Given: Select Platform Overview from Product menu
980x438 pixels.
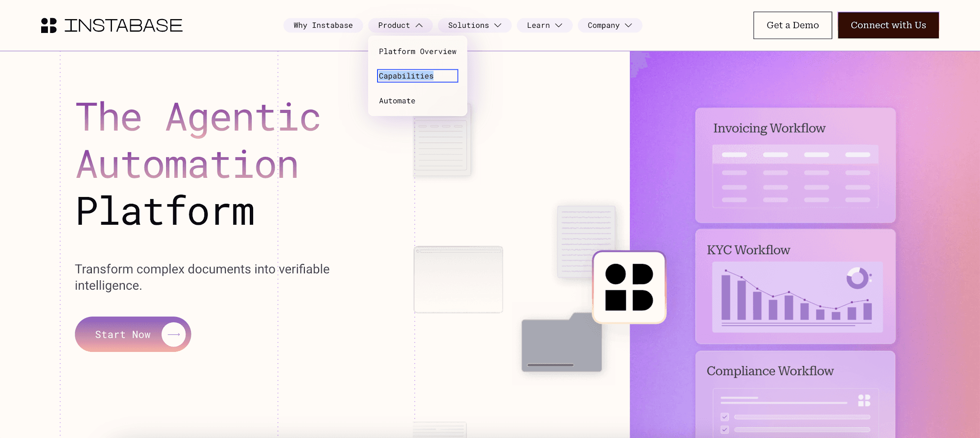Looking at the screenshot, I should coord(418,52).
